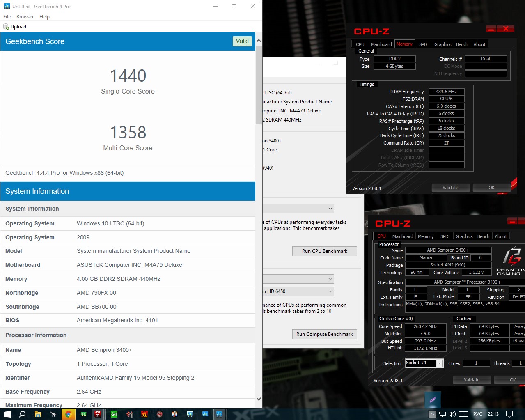This screenshot has height=420, width=525.
Task: Click the round red taskbar icon
Action: click(160, 414)
